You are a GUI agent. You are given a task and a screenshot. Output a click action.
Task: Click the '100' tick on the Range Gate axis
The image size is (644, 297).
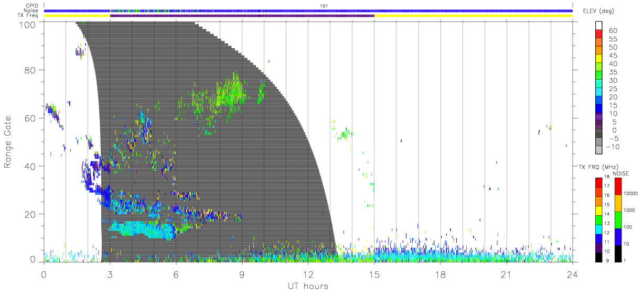coord(29,25)
